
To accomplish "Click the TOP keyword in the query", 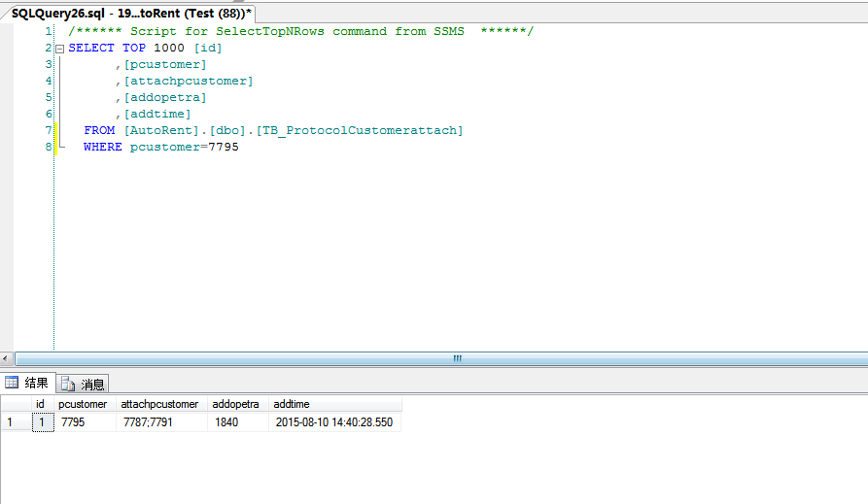I will click(x=134, y=49).
